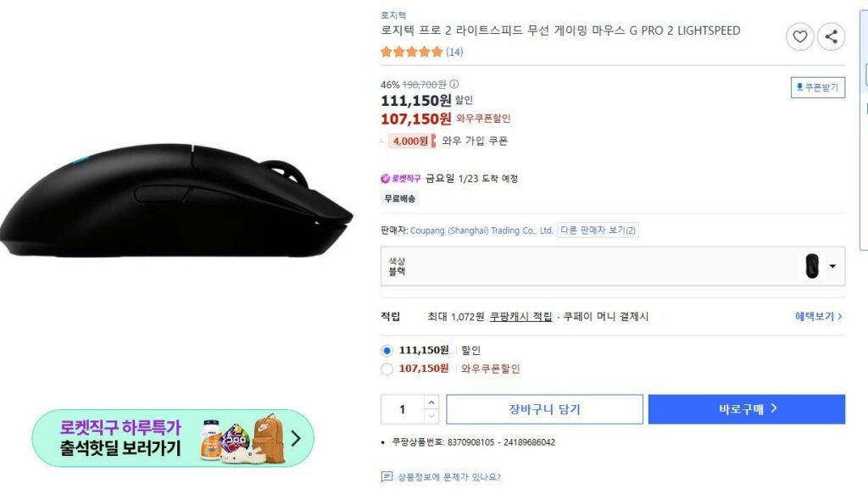Viewport: 868px width, 494px height.
Task: Select the 107,150원 와우쿠폰할인 radio button
Action: pos(387,369)
